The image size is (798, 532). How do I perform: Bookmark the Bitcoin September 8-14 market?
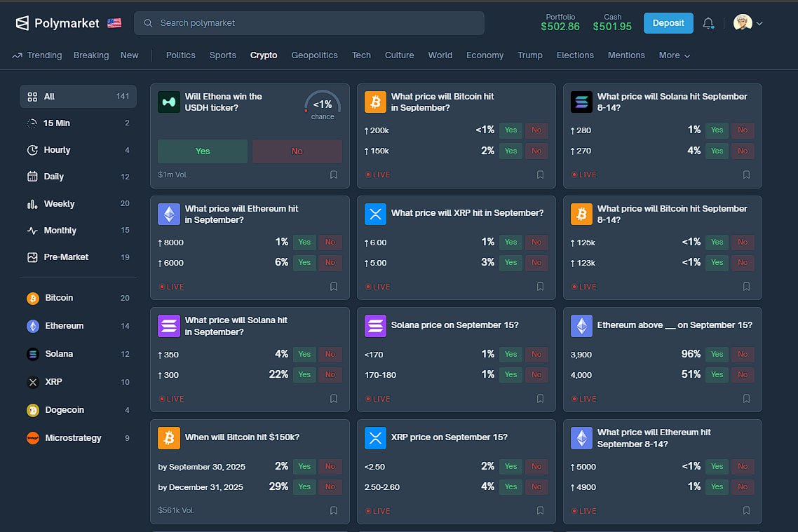coord(747,287)
